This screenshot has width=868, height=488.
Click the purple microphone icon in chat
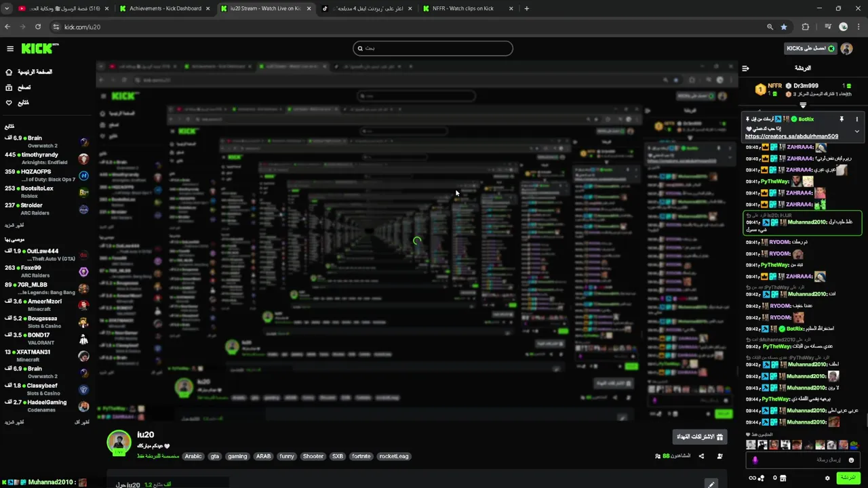point(755,460)
